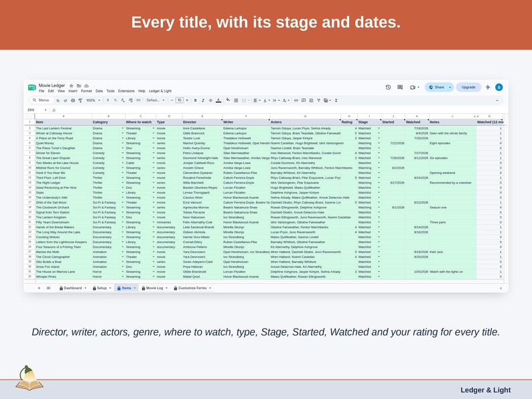Decrease font size minus button
Viewport: 532px width, 399px height.
tap(172, 100)
